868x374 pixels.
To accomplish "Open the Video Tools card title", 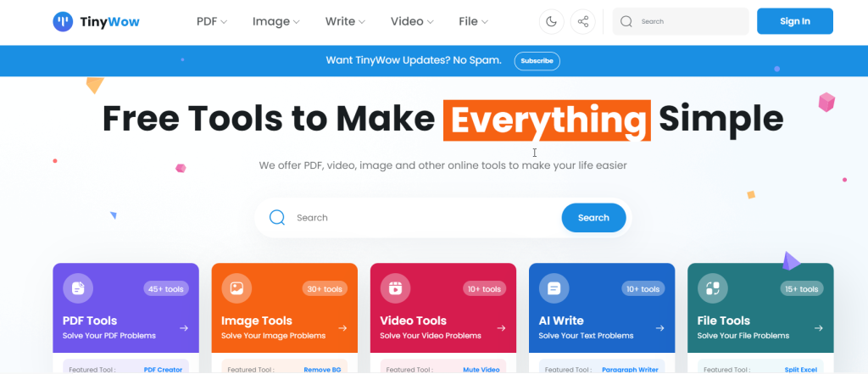I will pos(414,321).
